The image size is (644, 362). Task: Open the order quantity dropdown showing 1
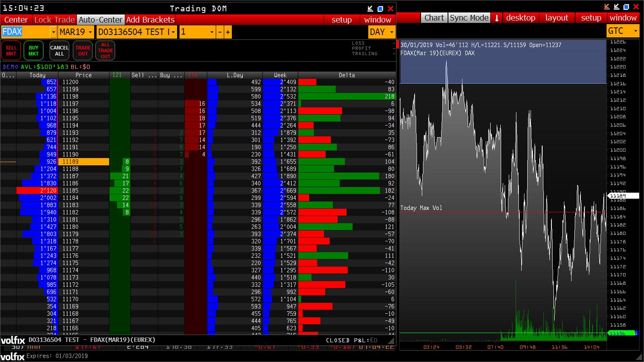tap(197, 32)
